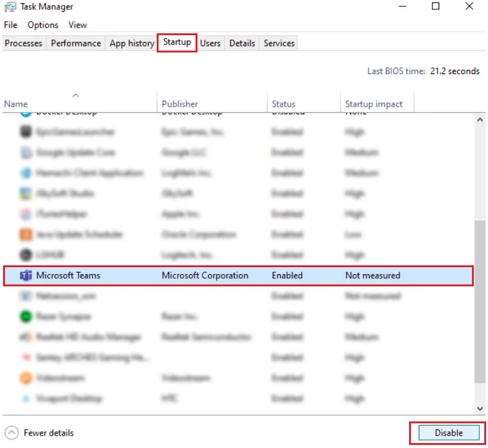The height and width of the screenshot is (448, 488).
Task: Click the scrollbar up arrow
Action: (x=480, y=120)
